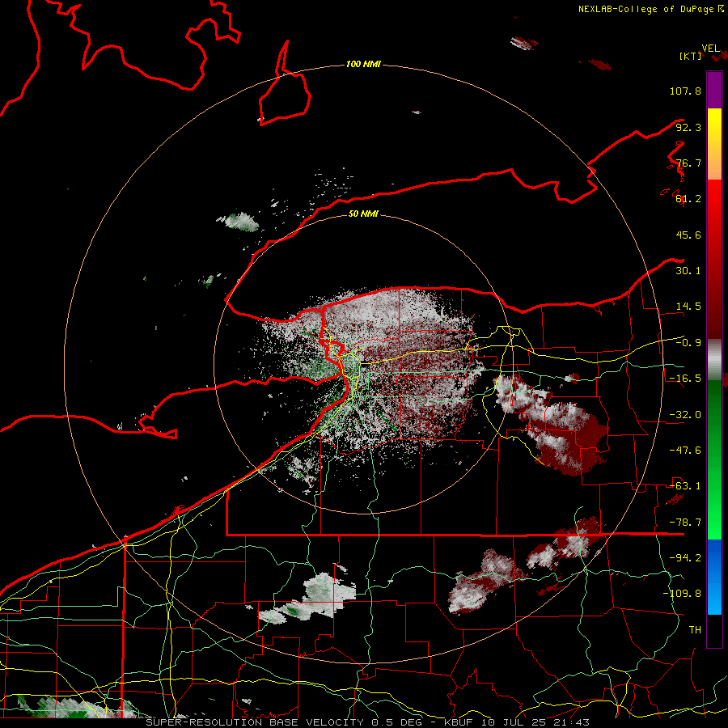Click the 107.8 velocity scale value
The image size is (728, 728).
(x=685, y=91)
